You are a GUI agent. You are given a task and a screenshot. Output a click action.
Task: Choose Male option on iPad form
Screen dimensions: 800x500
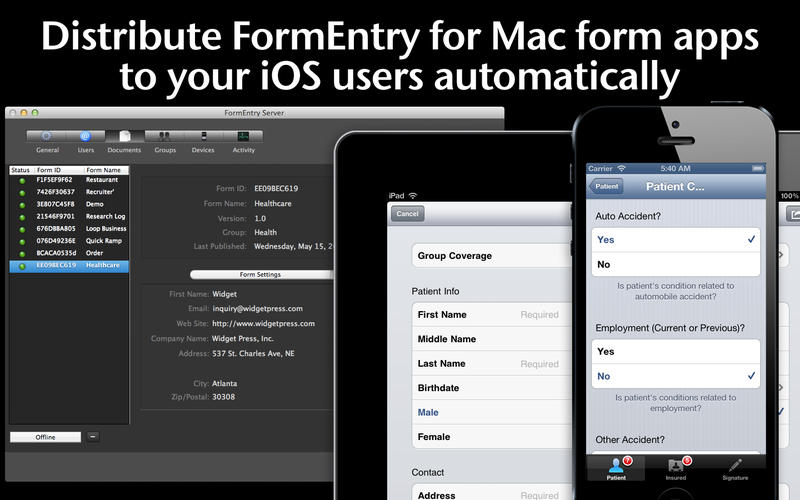(x=491, y=412)
